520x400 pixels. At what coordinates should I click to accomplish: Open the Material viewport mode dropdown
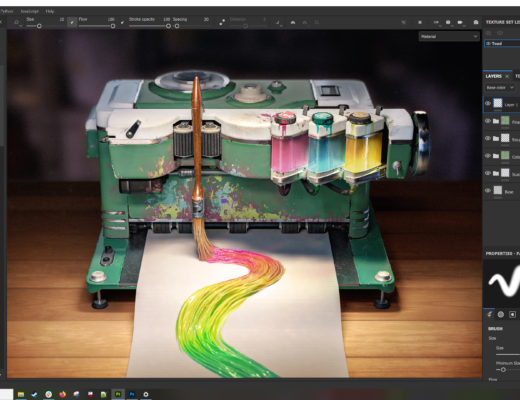(449, 36)
